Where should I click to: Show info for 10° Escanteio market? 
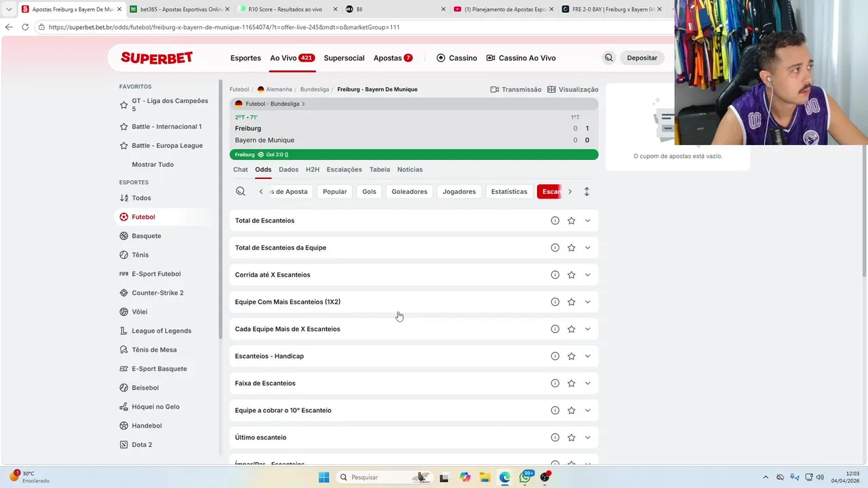click(555, 410)
